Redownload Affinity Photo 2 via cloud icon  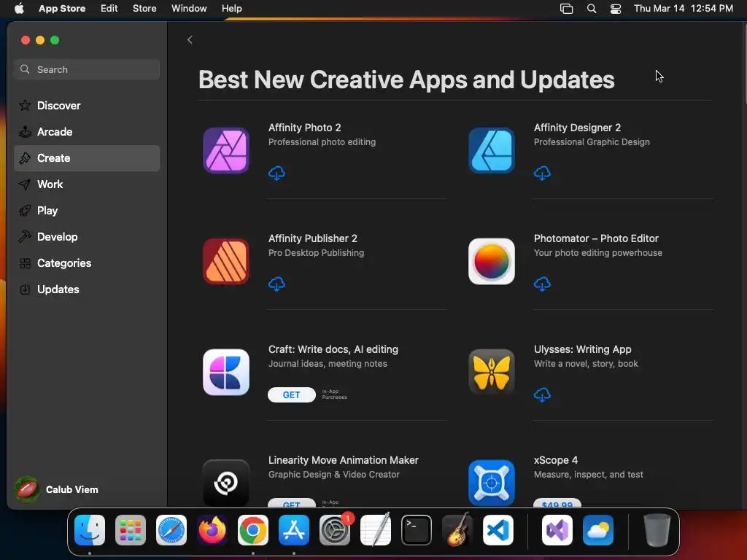[276, 174]
